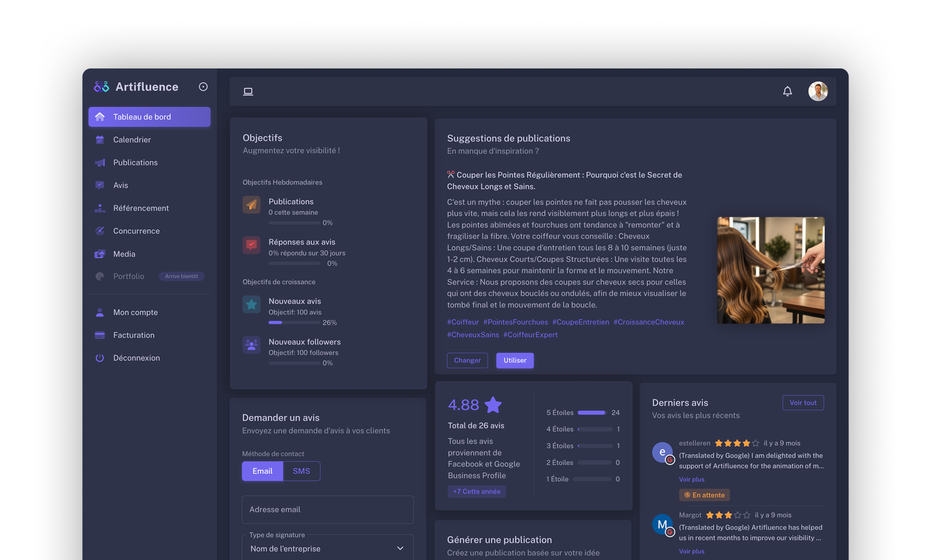
Task: Open the Calendrier section icon
Action: 100,139
